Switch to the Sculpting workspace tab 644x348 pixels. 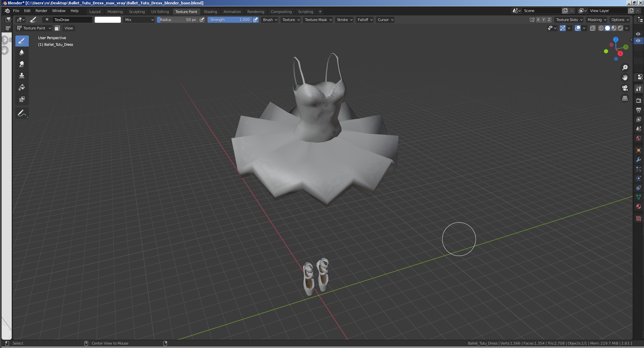pyautogui.click(x=137, y=12)
